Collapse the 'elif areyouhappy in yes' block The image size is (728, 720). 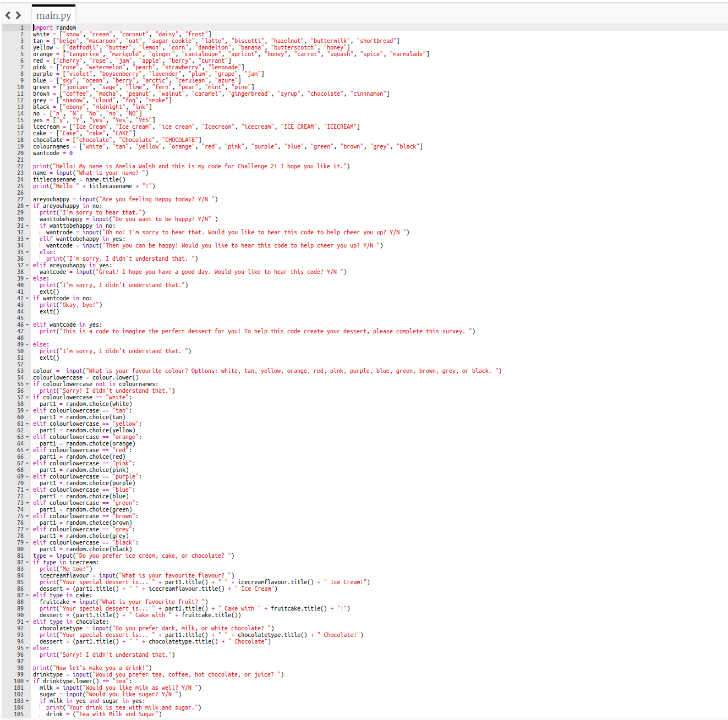click(x=27, y=266)
